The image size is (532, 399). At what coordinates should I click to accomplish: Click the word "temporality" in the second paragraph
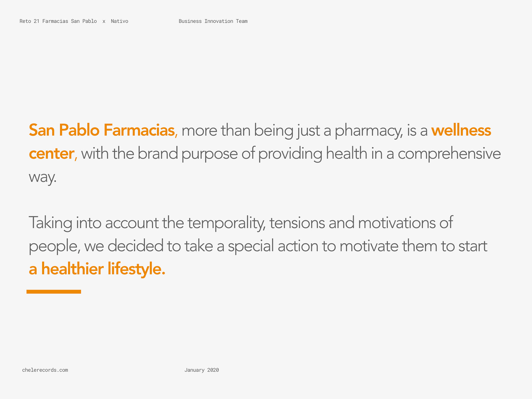226,223
